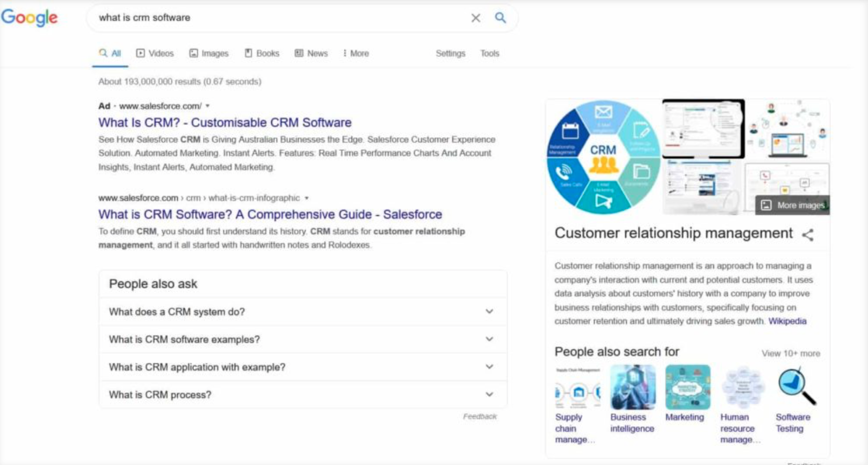The height and width of the screenshot is (465, 868).
Task: Switch to the News tab
Action: (x=311, y=53)
